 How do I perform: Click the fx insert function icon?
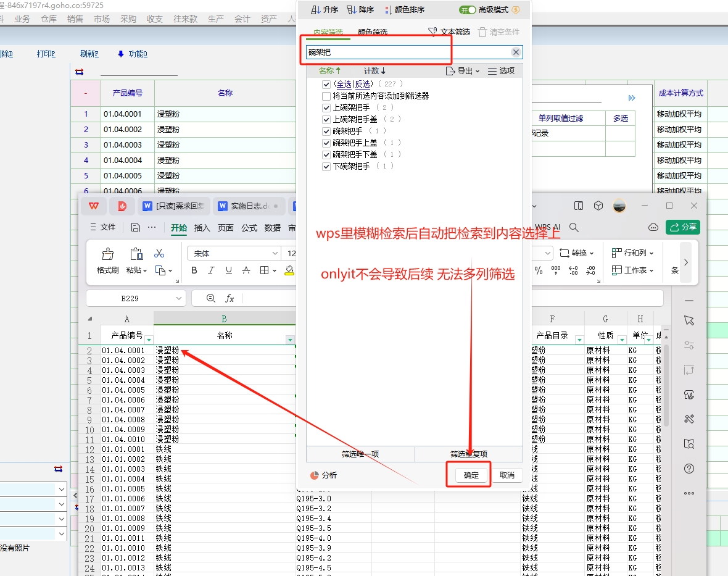[230, 298]
